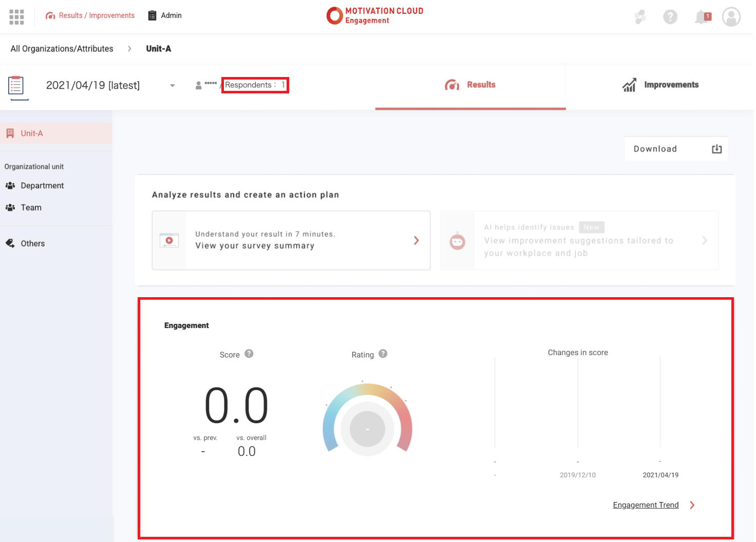This screenshot has width=756, height=542.
Task: Open the help question mark icon
Action: tap(670, 17)
